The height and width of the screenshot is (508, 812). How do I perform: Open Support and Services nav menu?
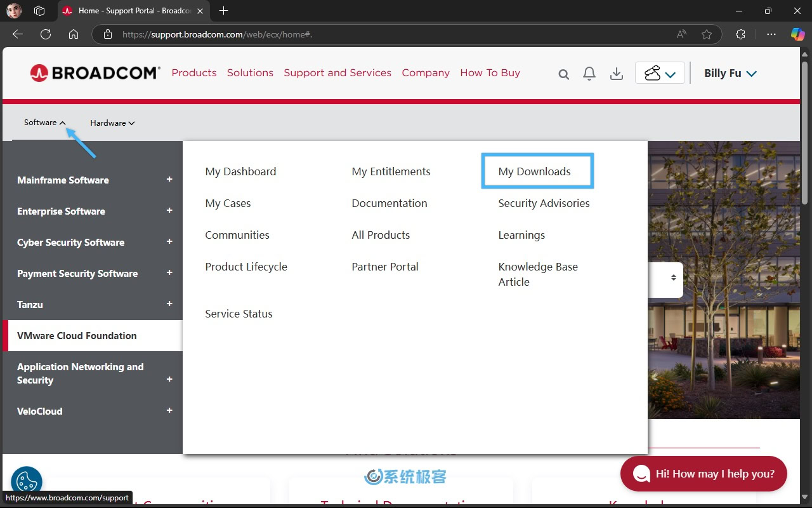337,72
